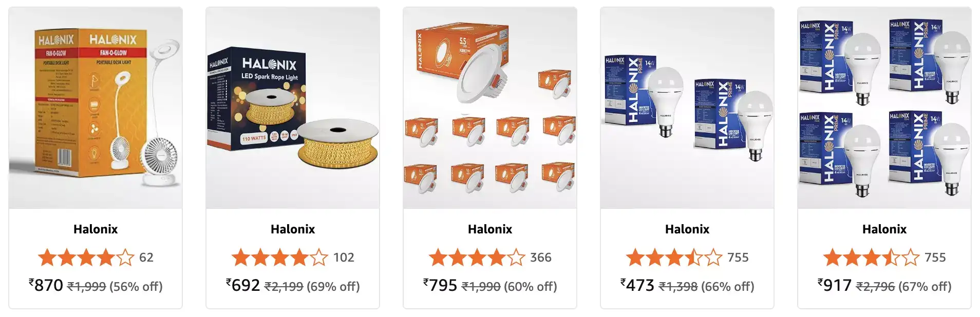Open the Halonix title above ₹917 price
This screenshot has width=980, height=317.
pyautogui.click(x=884, y=229)
